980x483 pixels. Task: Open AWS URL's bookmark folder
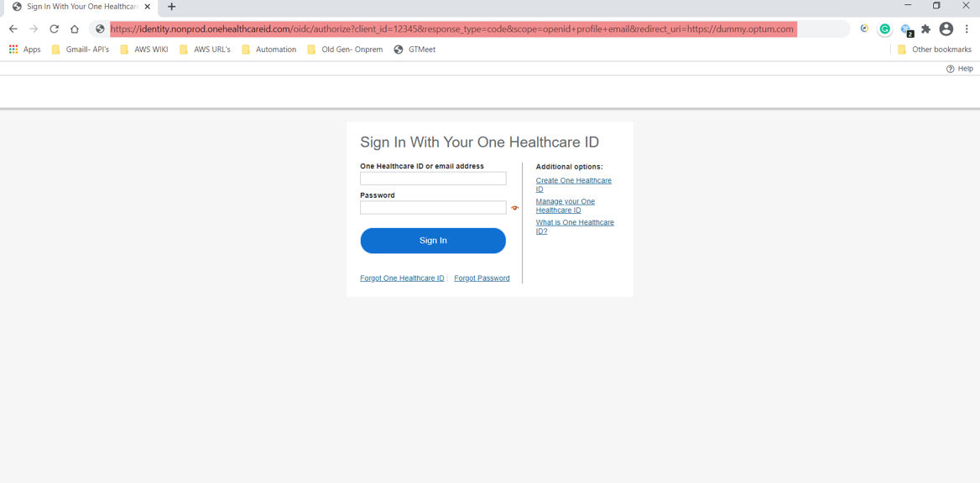click(205, 49)
